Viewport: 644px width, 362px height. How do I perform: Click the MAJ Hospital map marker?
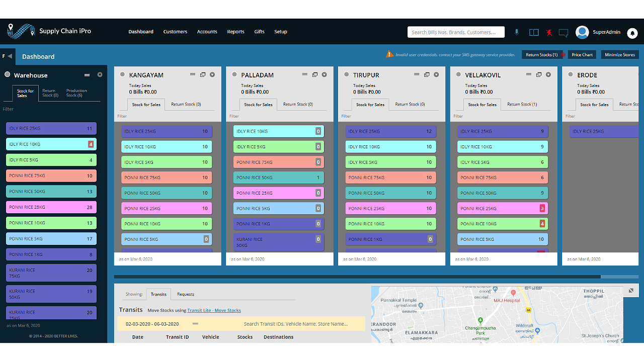pyautogui.click(x=513, y=293)
